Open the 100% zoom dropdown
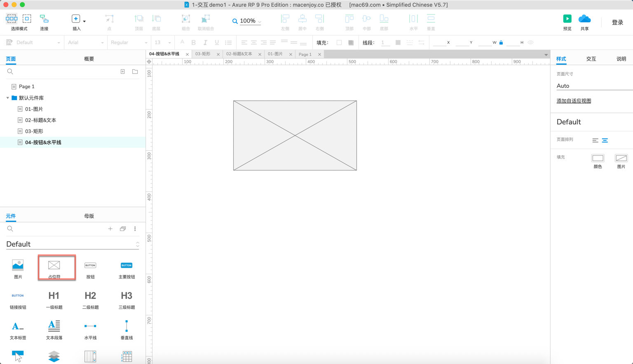The height and width of the screenshot is (364, 633). pos(259,21)
